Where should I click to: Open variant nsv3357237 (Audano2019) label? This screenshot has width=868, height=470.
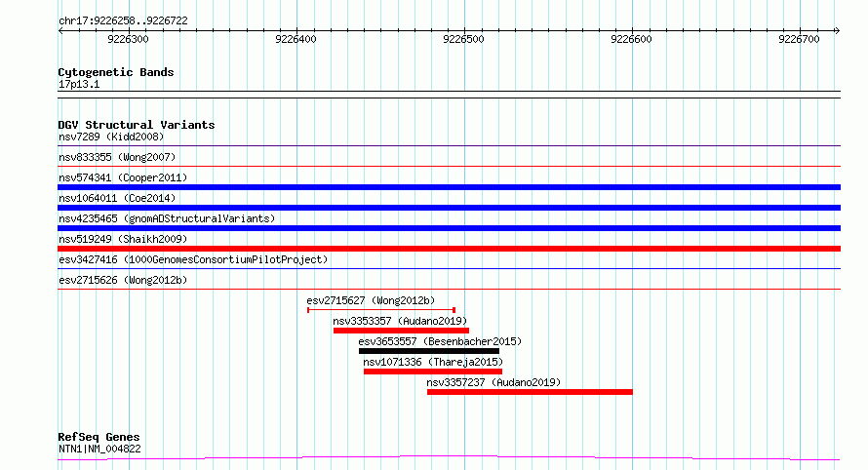pos(493,382)
